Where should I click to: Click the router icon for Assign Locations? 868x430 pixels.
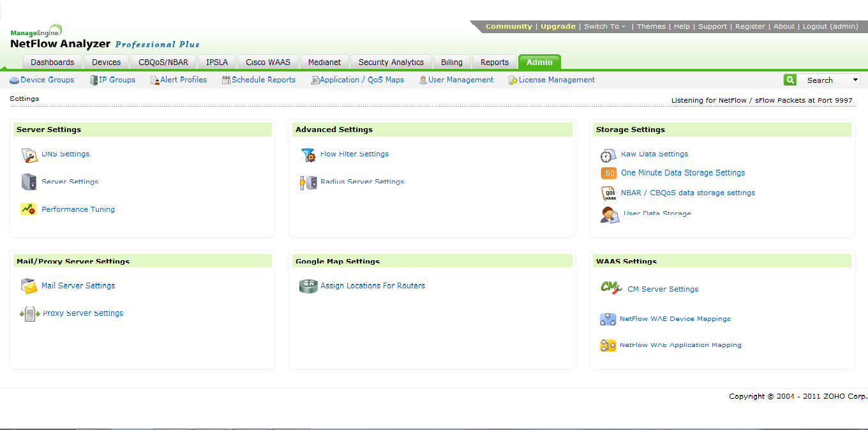(308, 286)
